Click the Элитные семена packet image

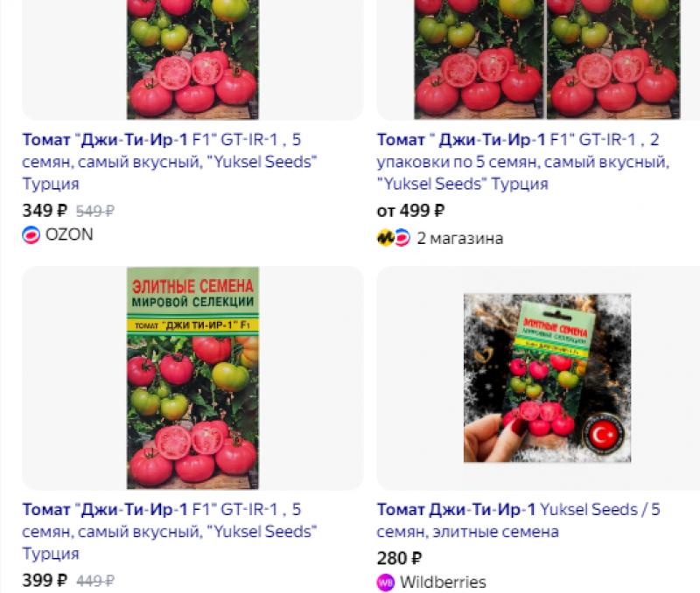pyautogui.click(x=192, y=378)
